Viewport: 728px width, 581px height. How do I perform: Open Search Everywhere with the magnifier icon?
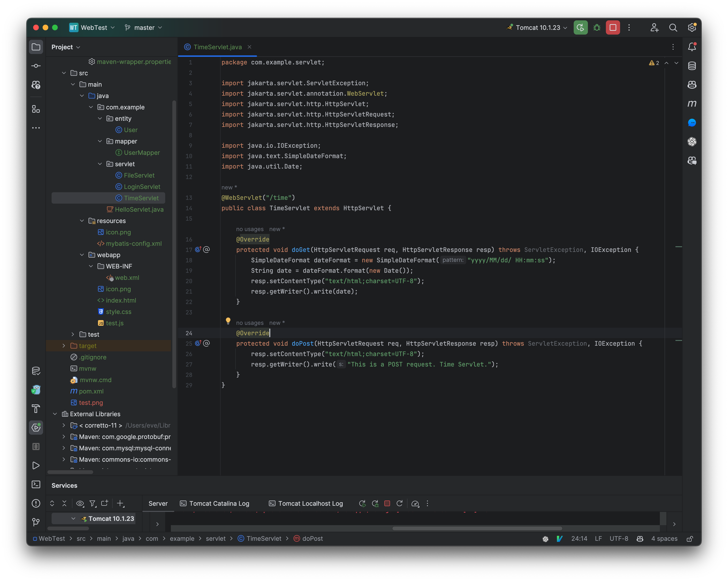(673, 27)
